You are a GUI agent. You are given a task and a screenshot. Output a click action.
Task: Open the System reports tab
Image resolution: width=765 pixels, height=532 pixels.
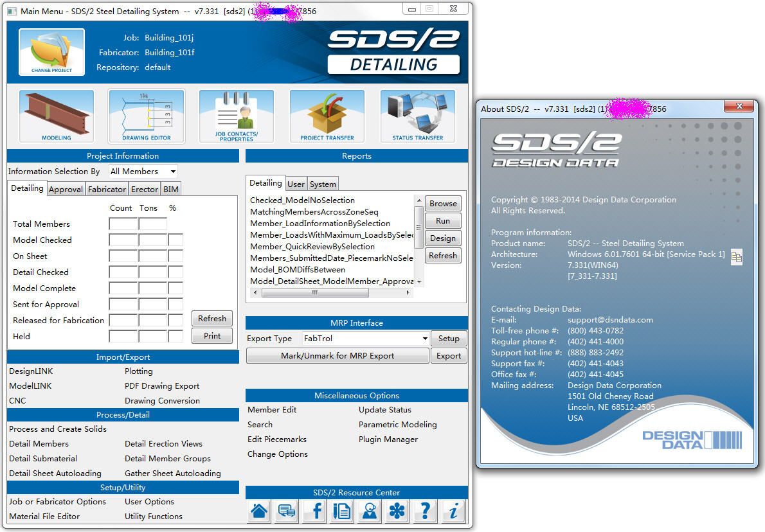click(322, 183)
